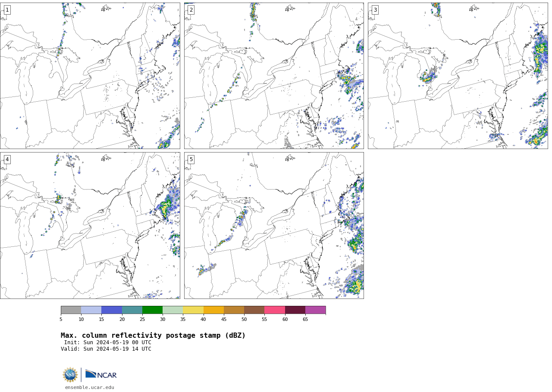Click the panel number 5 label
The image size is (552, 392).
[x=191, y=159]
